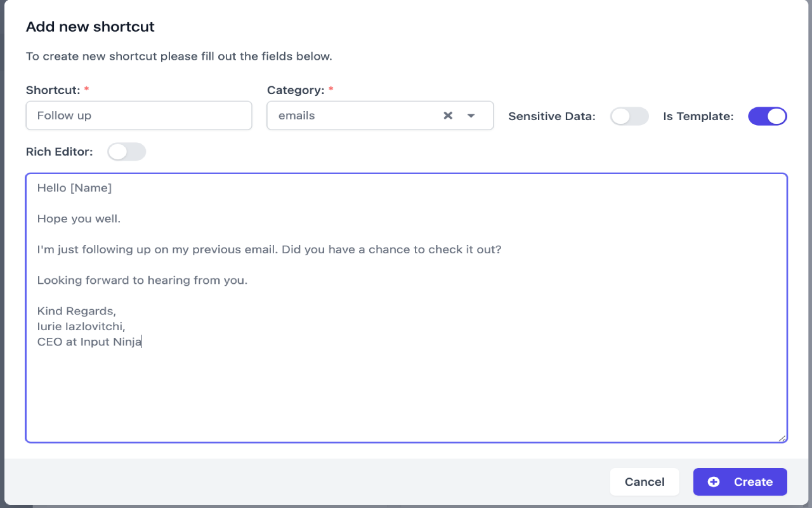Click the Category field label

(x=296, y=90)
